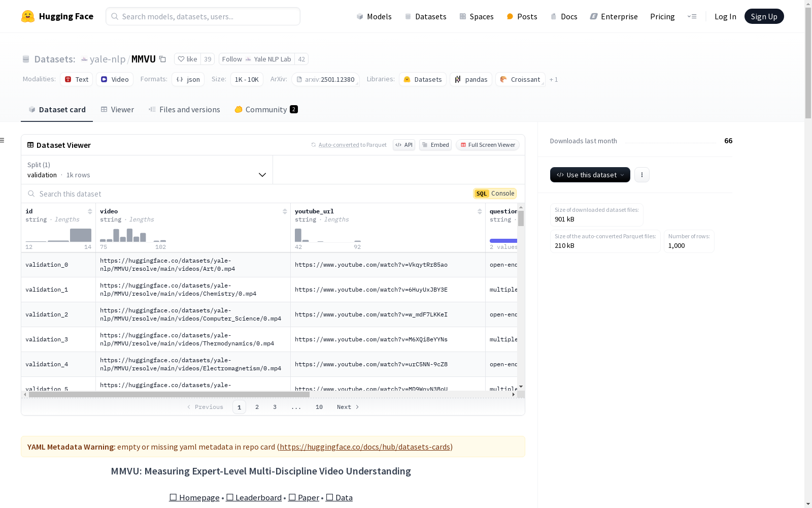Open the Homepage link
Screen dimensions: 812x508
[x=194, y=498]
